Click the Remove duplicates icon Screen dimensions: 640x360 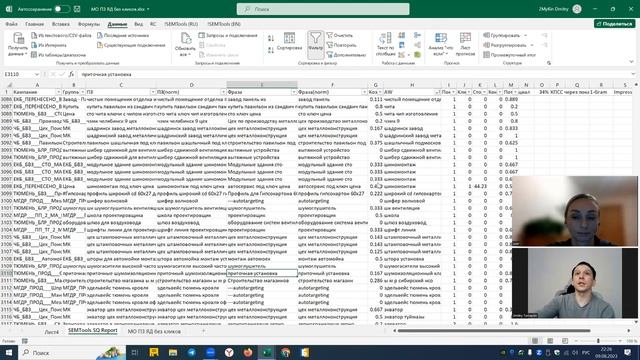point(402,45)
